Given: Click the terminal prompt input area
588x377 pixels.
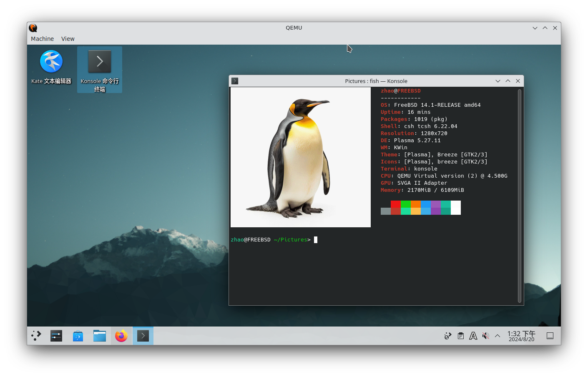Looking at the screenshot, I should click(316, 239).
